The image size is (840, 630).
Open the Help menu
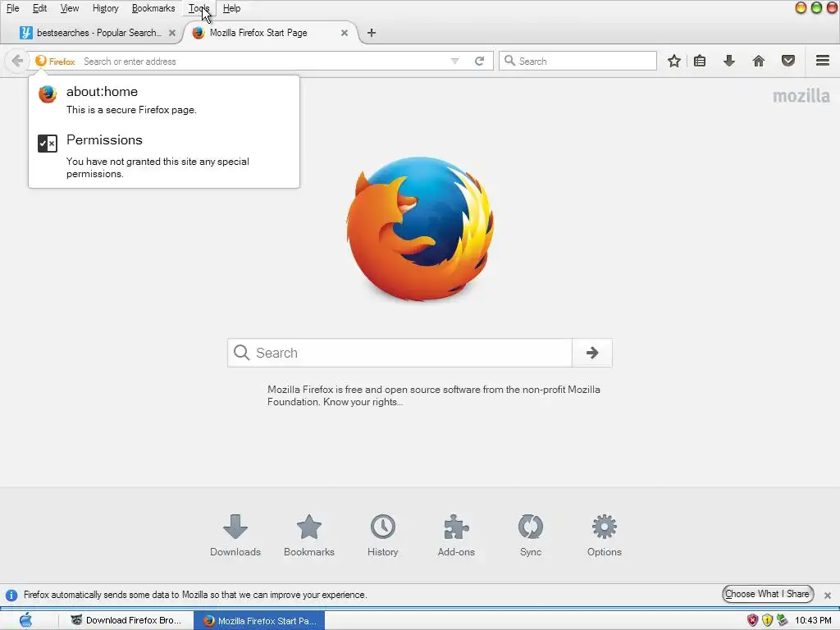click(231, 8)
